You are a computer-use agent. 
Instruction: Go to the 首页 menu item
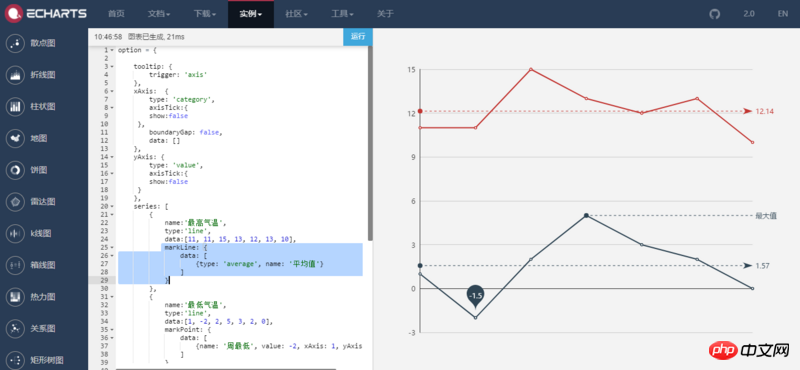116,14
